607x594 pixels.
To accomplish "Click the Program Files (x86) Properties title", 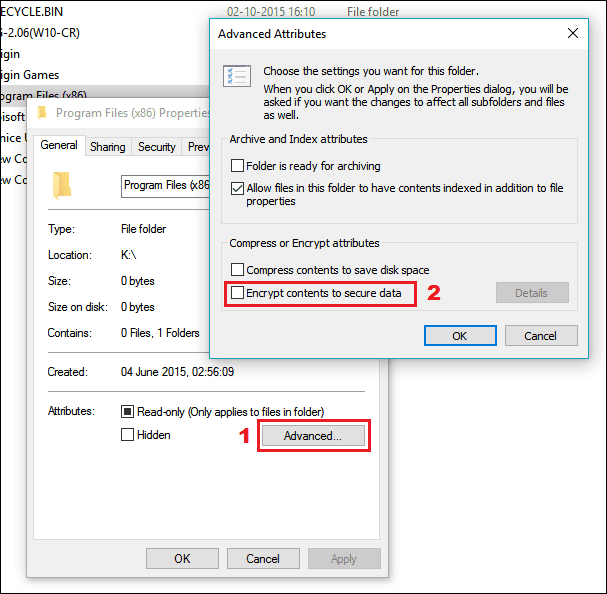I will 132,113.
